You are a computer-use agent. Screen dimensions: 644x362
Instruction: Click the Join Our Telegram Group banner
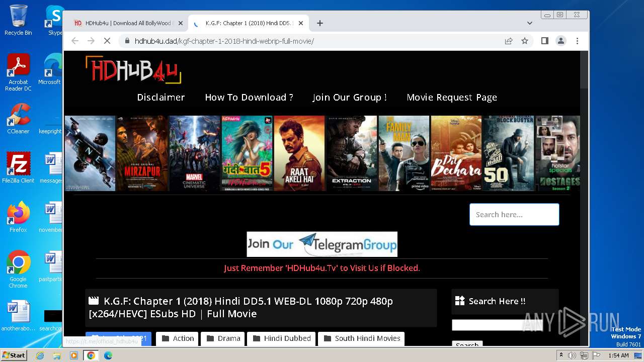pyautogui.click(x=322, y=244)
